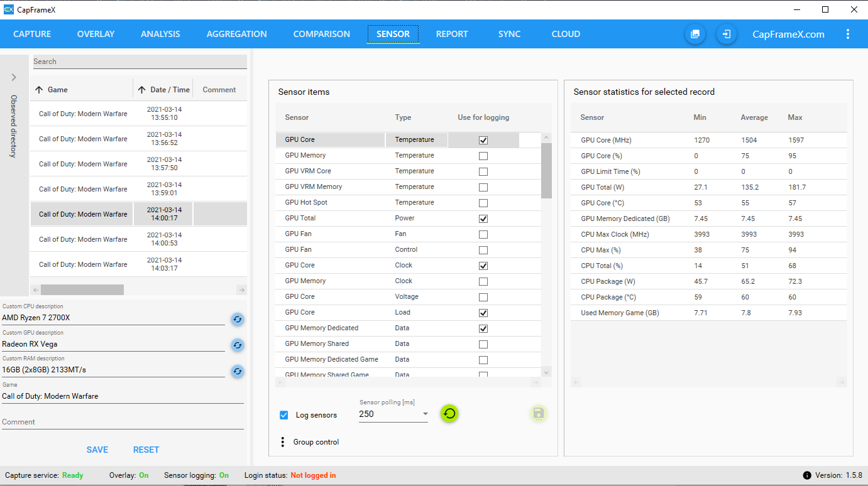The width and height of the screenshot is (868, 486).
Task: Toggle the Log sensors checkbox
Action: (284, 415)
